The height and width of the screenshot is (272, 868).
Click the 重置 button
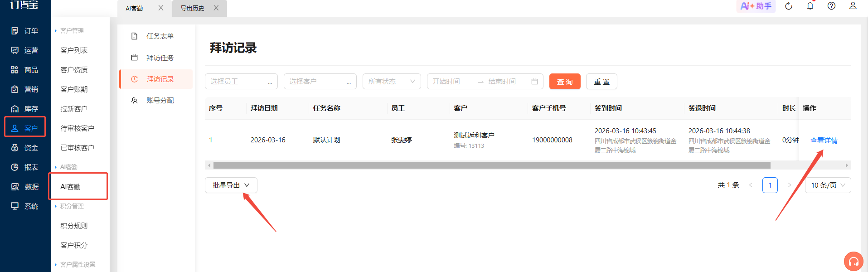click(x=601, y=82)
